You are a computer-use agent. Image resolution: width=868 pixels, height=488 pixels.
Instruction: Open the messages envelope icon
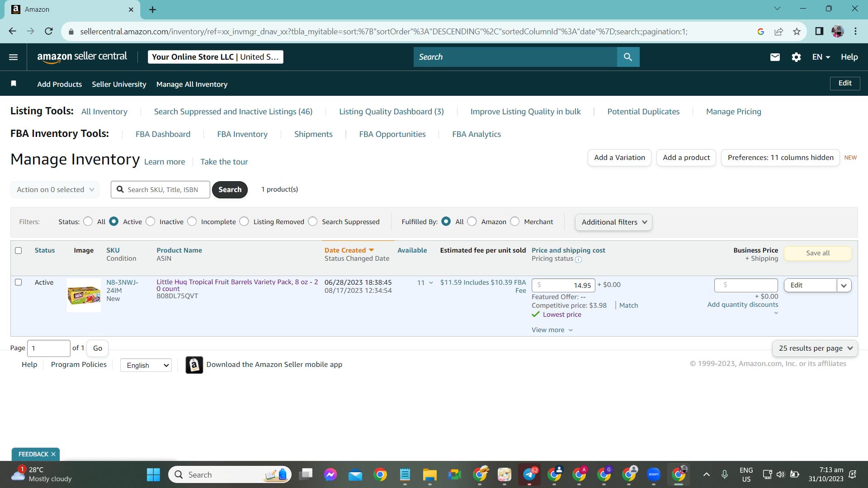coord(775,57)
